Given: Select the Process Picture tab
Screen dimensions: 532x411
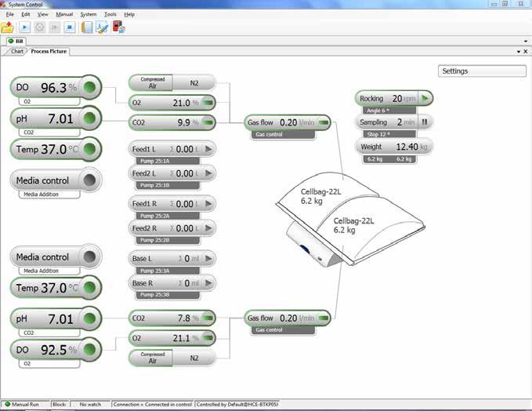Looking at the screenshot, I should (49, 51).
